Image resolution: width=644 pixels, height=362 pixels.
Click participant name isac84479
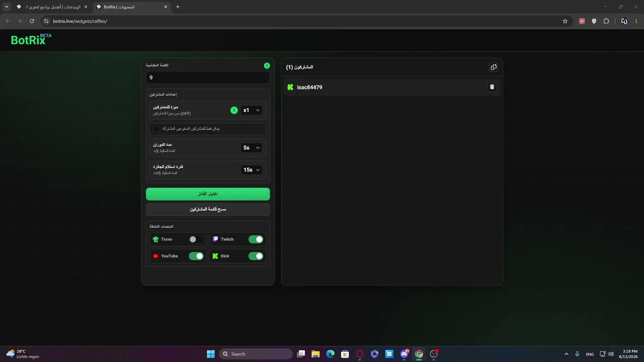(309, 87)
